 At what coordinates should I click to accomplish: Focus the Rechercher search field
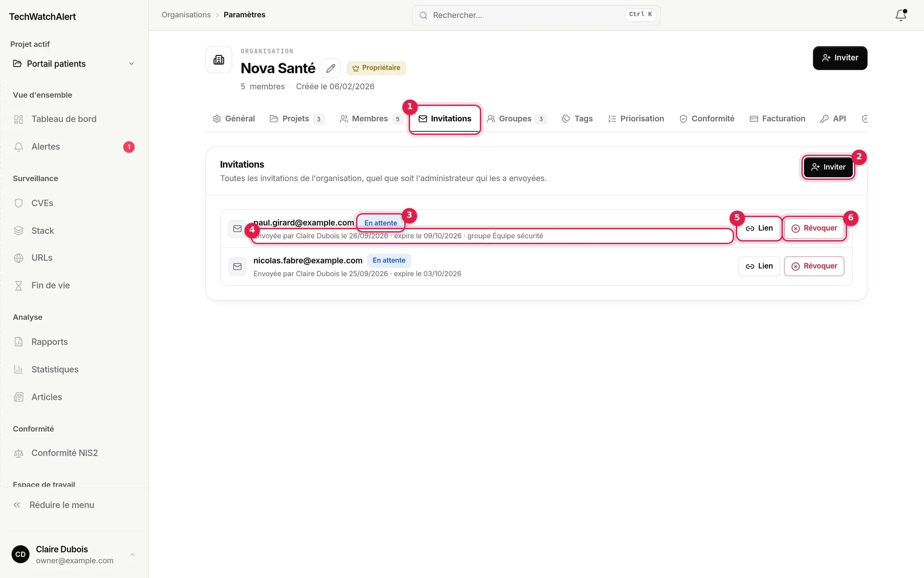tap(536, 15)
